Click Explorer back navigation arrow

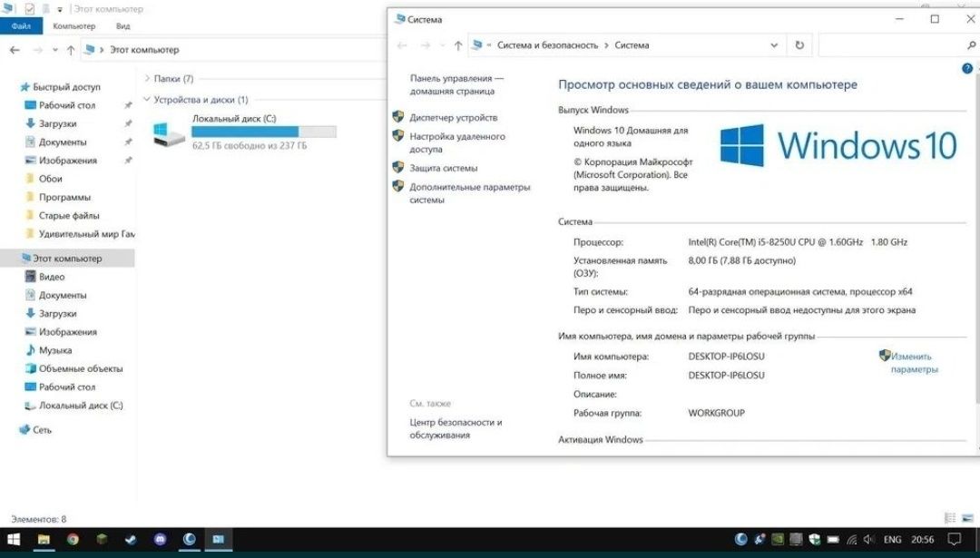15,49
